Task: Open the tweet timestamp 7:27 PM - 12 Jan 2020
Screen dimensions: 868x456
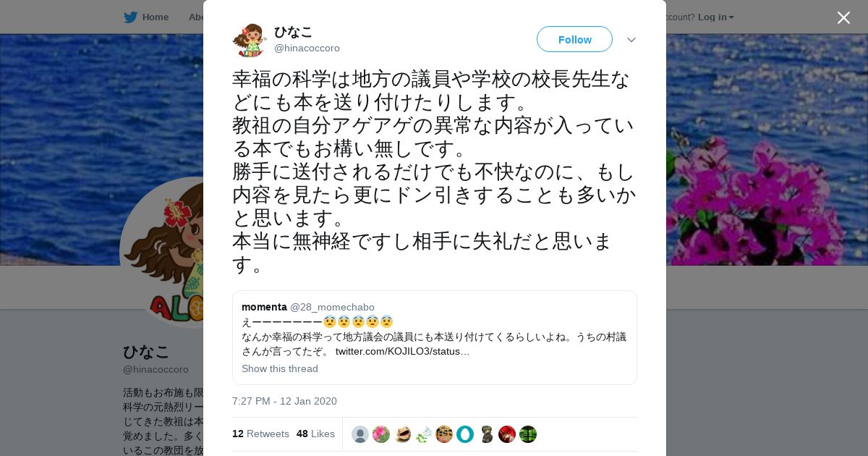Action: click(284, 401)
